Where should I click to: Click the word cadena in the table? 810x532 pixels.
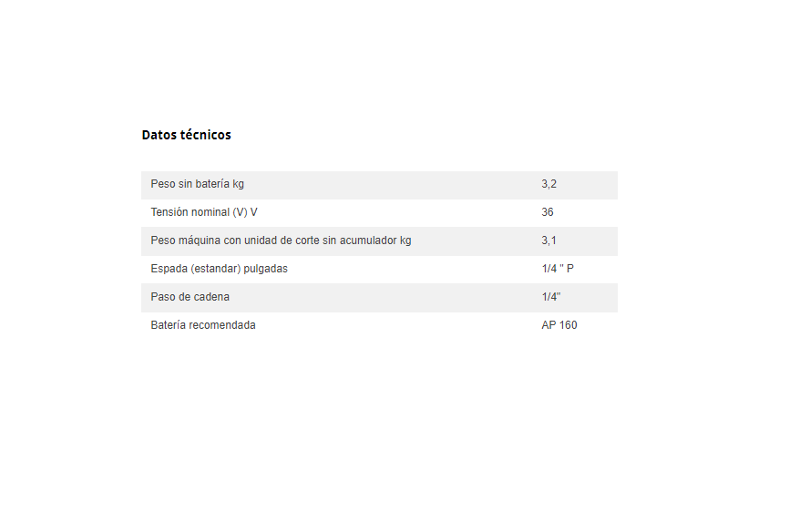211,297
